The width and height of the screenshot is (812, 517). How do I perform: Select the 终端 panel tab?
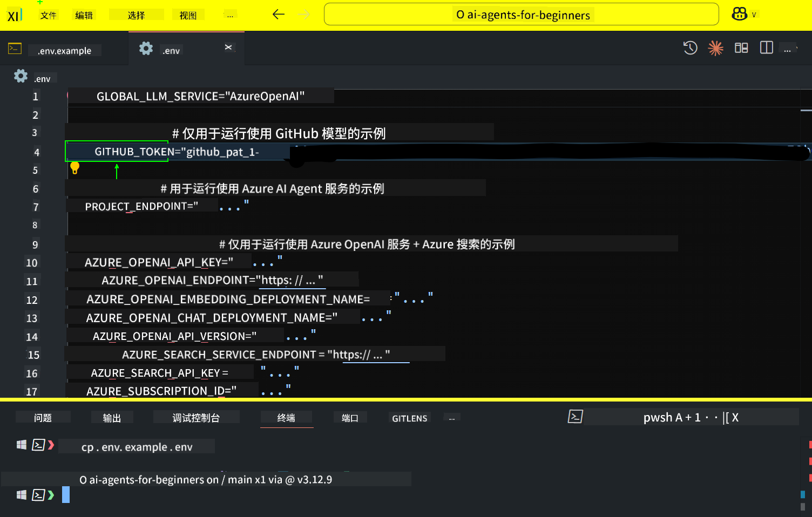(286, 418)
